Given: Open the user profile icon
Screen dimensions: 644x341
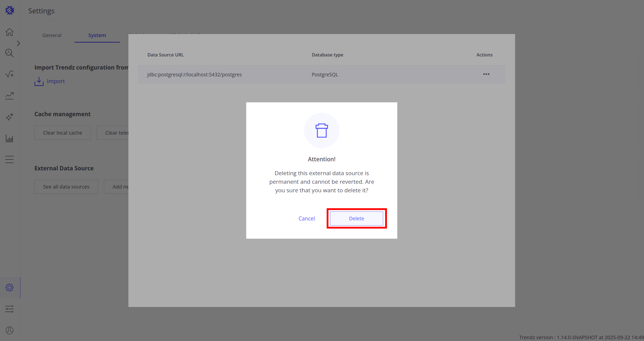Looking at the screenshot, I should pos(10,330).
